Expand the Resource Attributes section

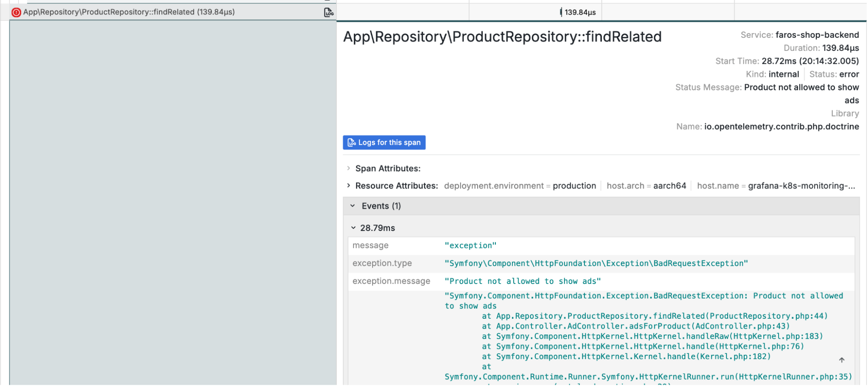[349, 186]
